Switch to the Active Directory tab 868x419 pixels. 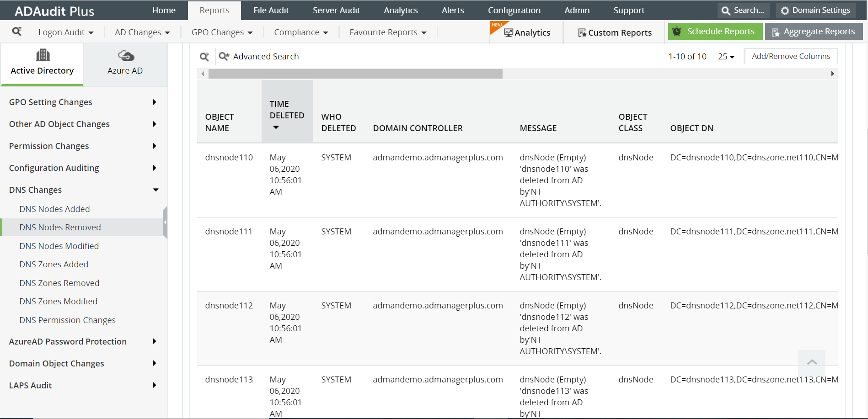[42, 63]
